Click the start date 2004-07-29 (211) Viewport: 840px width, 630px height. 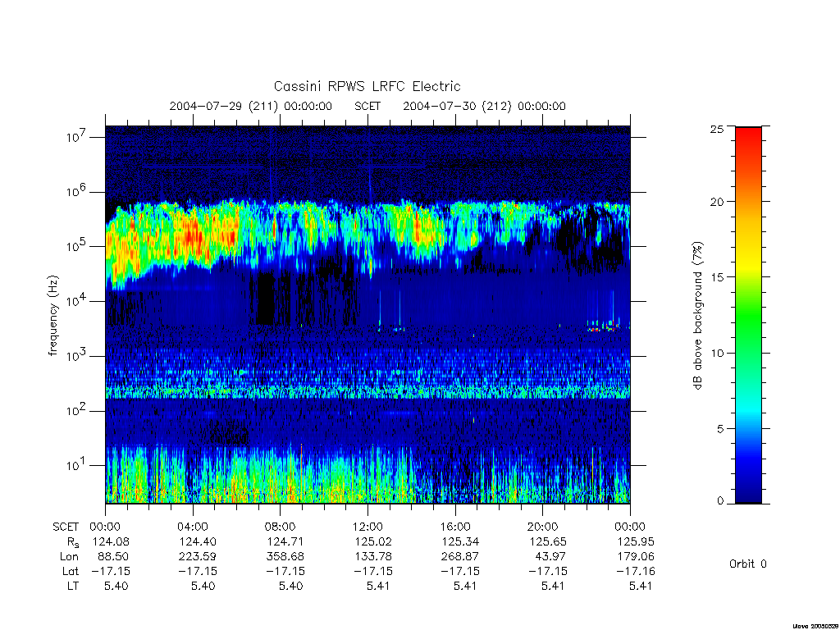[224, 106]
